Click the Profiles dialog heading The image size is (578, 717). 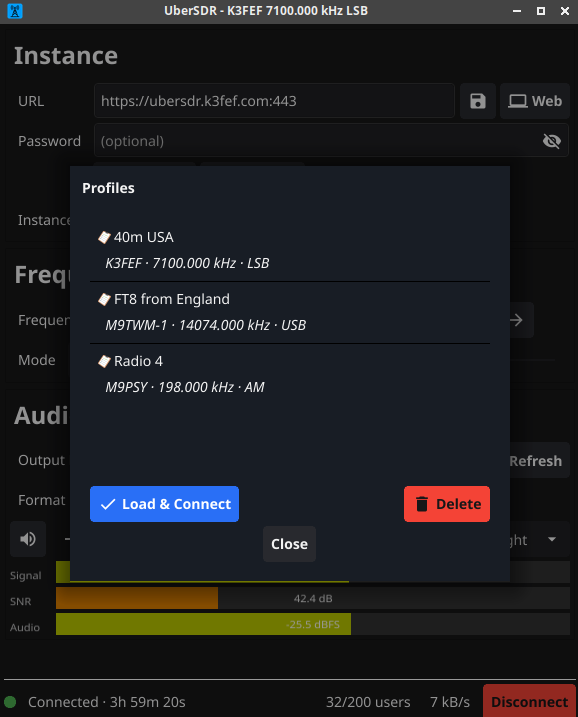pos(108,188)
